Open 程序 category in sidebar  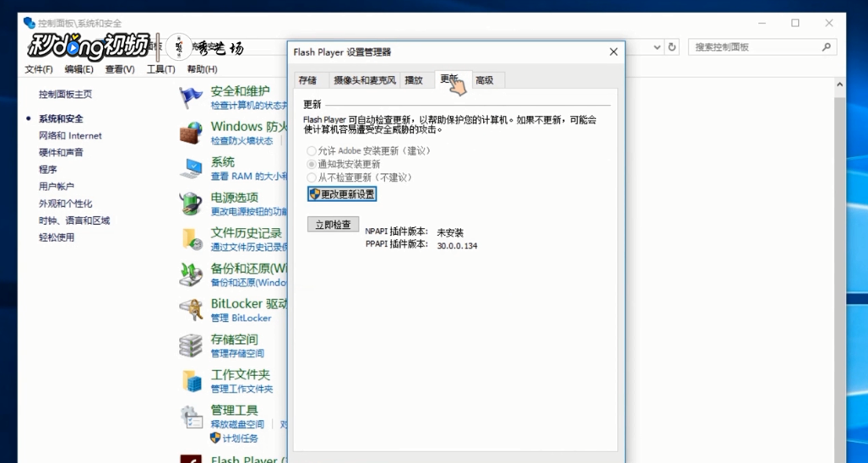coord(47,170)
